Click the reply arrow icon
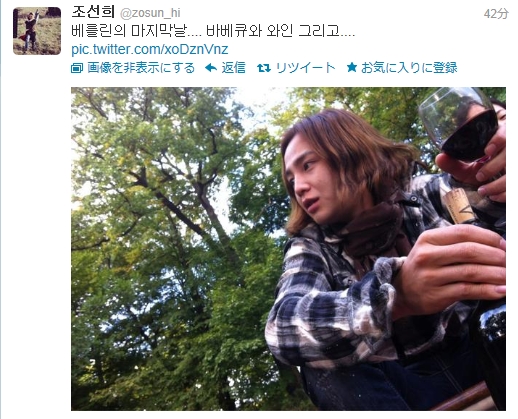This screenshot has width=518, height=419. [211, 68]
